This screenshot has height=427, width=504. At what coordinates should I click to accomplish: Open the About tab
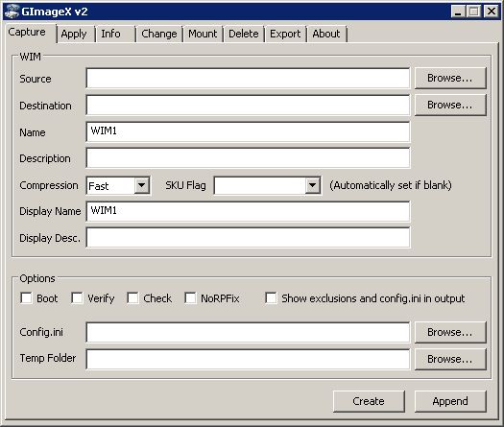point(326,34)
